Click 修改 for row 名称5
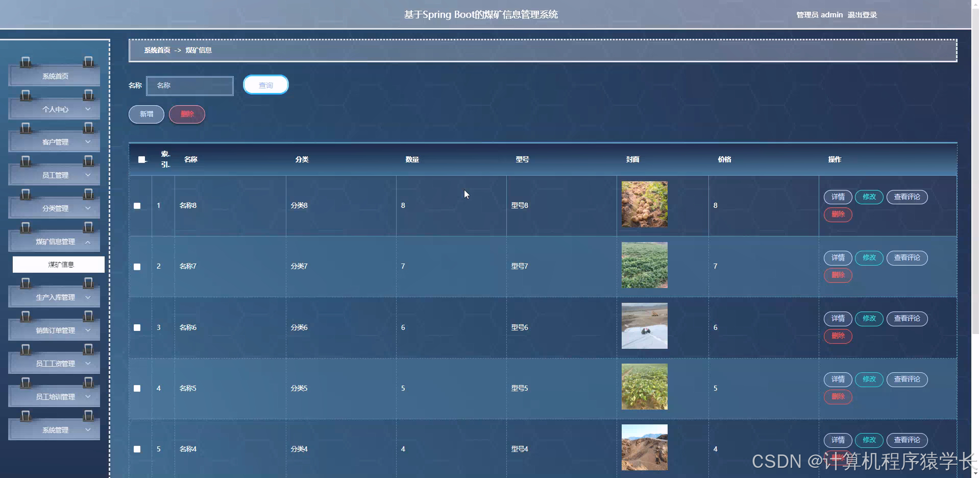The height and width of the screenshot is (478, 980). tap(869, 379)
